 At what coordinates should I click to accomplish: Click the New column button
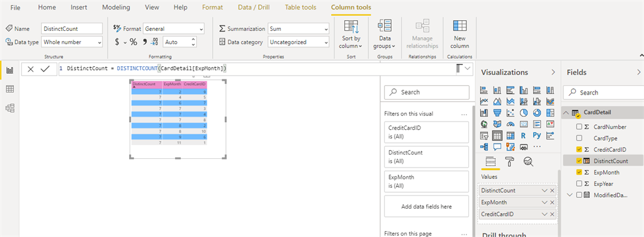tap(460, 34)
